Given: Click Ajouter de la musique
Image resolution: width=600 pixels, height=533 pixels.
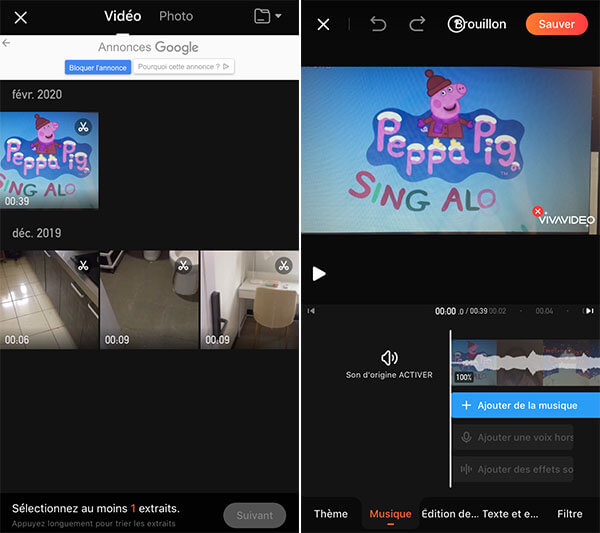Looking at the screenshot, I should coord(526,405).
